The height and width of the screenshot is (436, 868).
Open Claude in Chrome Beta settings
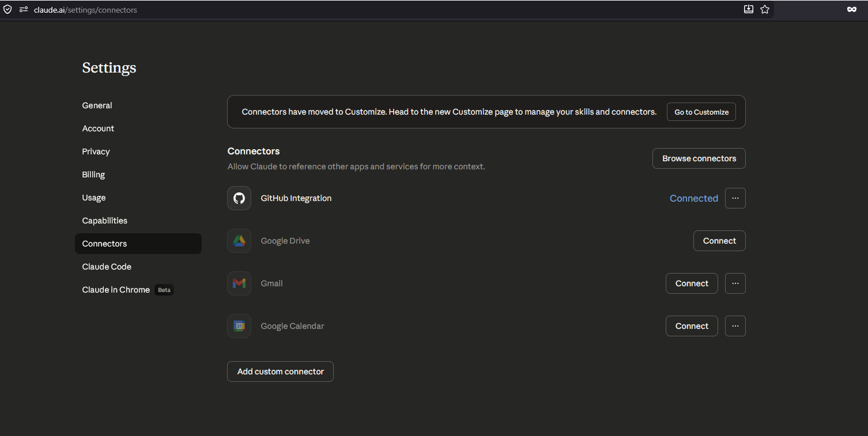coord(116,290)
